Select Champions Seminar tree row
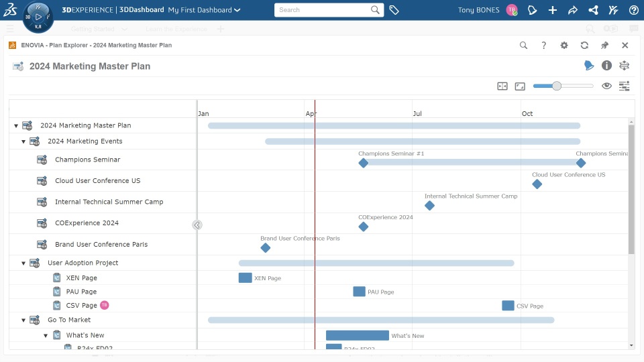The image size is (644, 362). [103, 160]
